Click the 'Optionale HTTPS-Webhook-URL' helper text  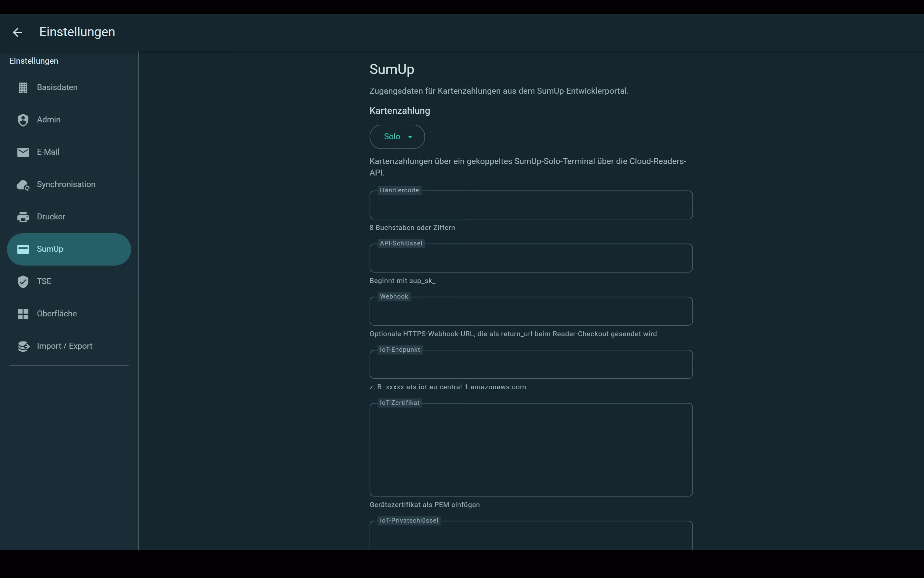click(x=513, y=334)
